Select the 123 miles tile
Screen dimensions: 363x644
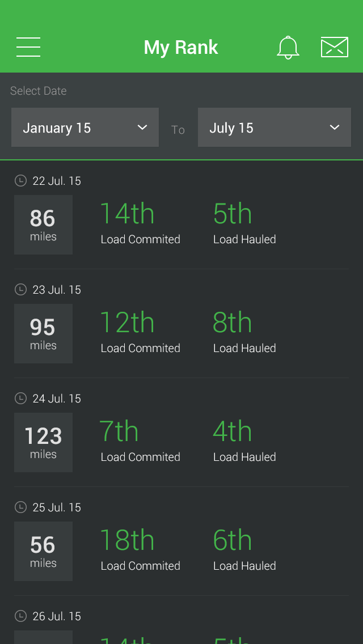click(x=44, y=442)
